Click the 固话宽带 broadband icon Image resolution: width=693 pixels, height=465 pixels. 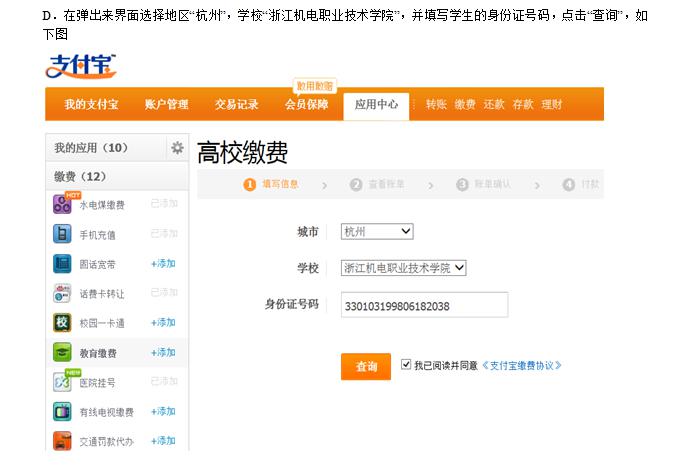pyautogui.click(x=62, y=264)
